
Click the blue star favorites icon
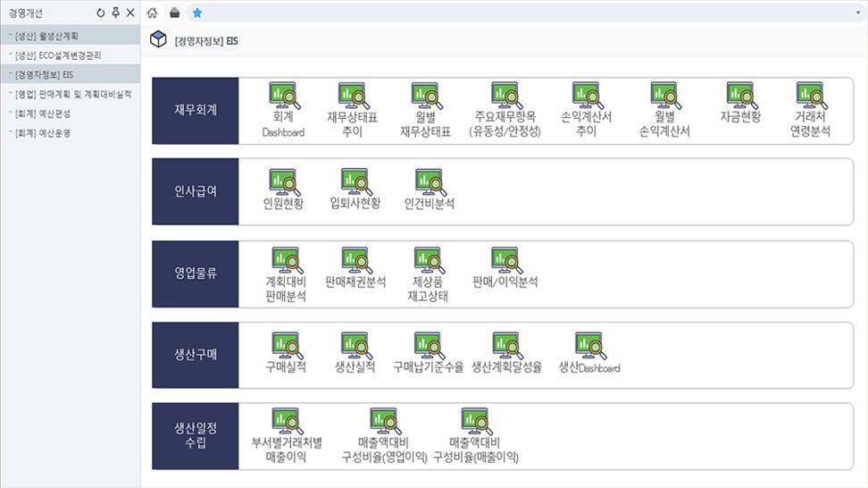pyautogui.click(x=196, y=13)
